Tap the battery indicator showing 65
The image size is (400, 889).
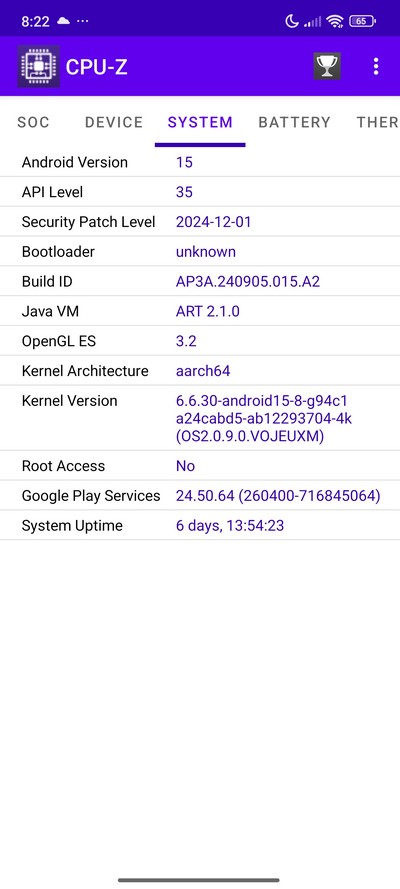[363, 22]
